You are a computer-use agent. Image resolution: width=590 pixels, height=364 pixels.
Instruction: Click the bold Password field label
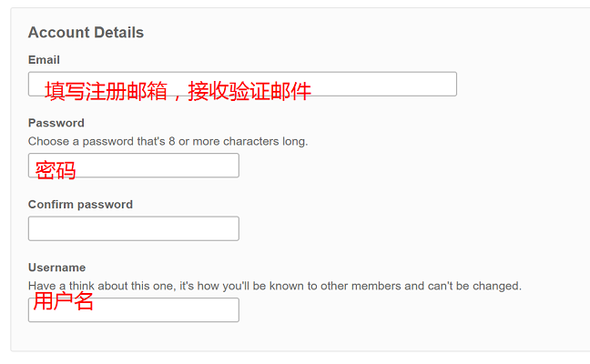(x=56, y=123)
